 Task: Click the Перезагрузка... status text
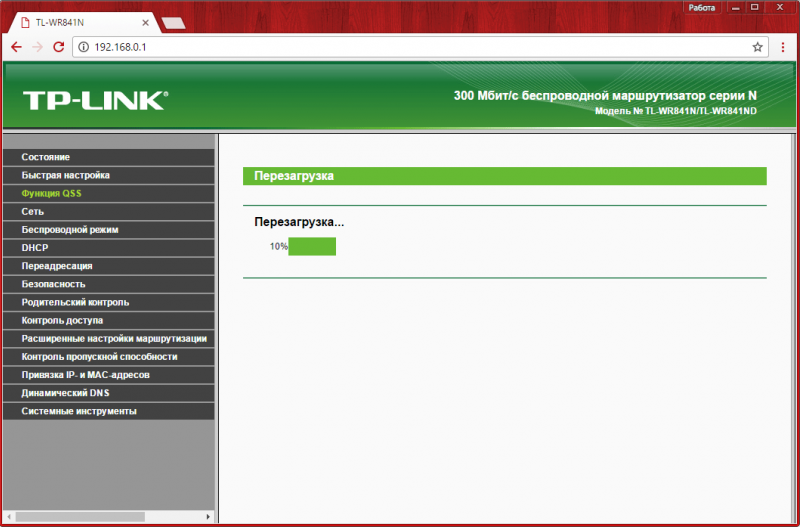coord(299,222)
